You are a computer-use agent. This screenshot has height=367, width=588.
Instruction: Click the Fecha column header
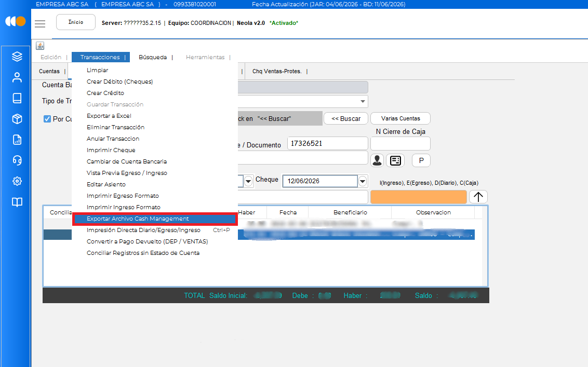pos(288,212)
